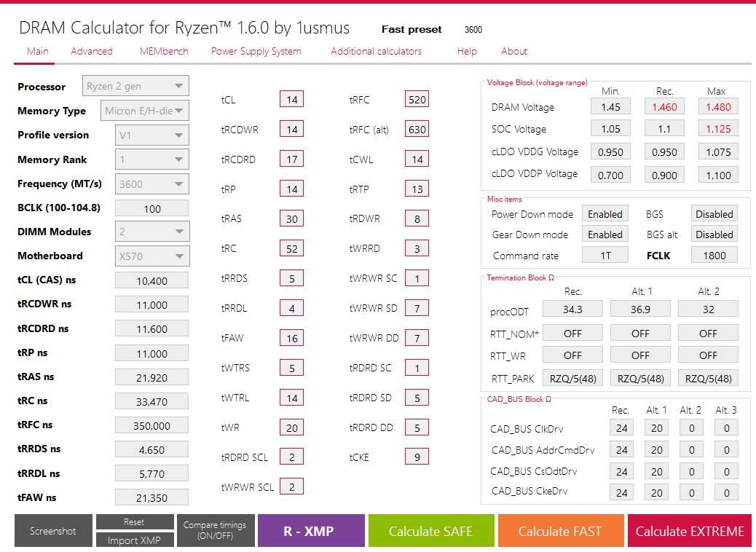Click RTT_PARK recommended RZQ/5(48) value

coord(572,379)
